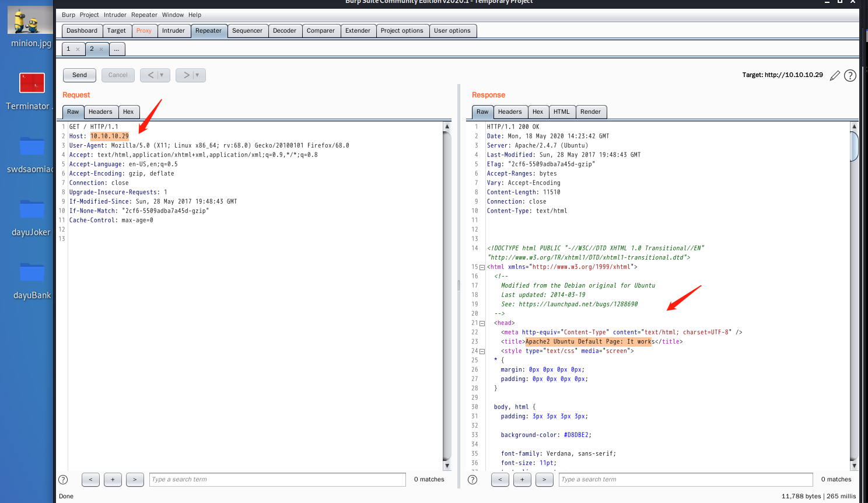
Task: Open request search help icon
Action: (64, 480)
